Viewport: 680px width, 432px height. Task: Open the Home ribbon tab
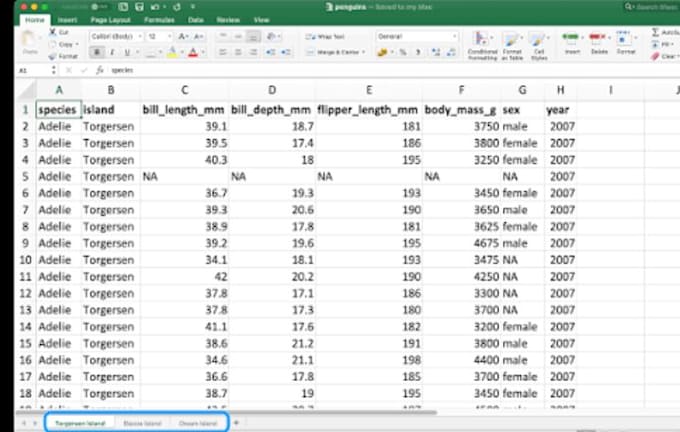(x=35, y=20)
